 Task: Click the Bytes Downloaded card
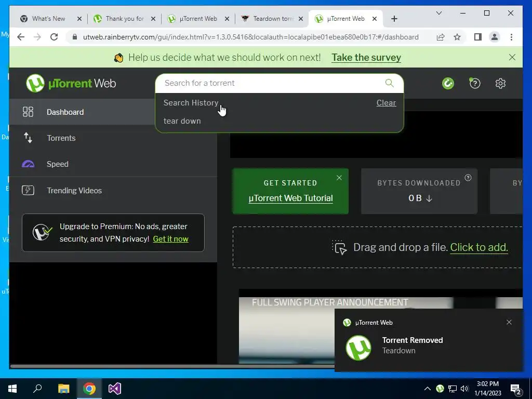click(x=419, y=191)
